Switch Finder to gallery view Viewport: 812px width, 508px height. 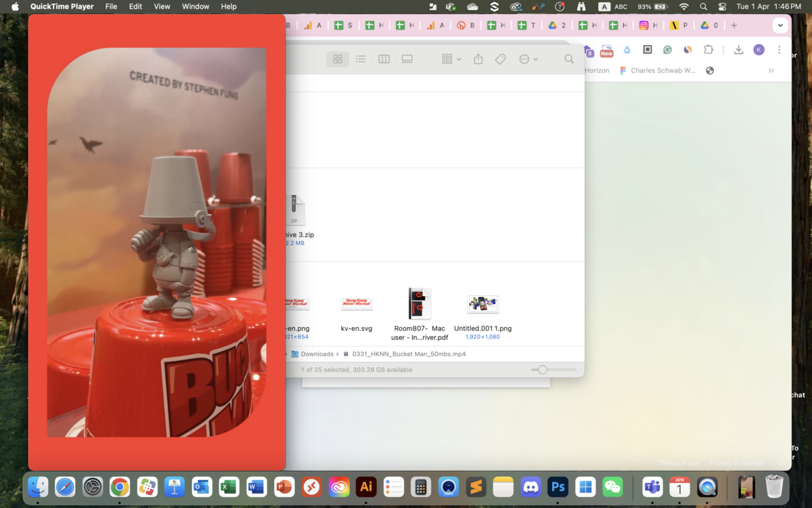pos(407,59)
